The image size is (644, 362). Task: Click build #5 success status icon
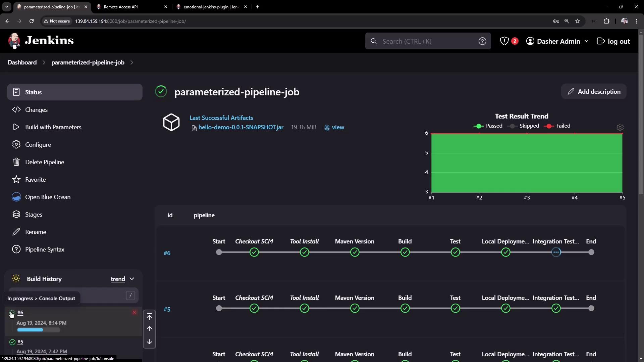(x=12, y=342)
